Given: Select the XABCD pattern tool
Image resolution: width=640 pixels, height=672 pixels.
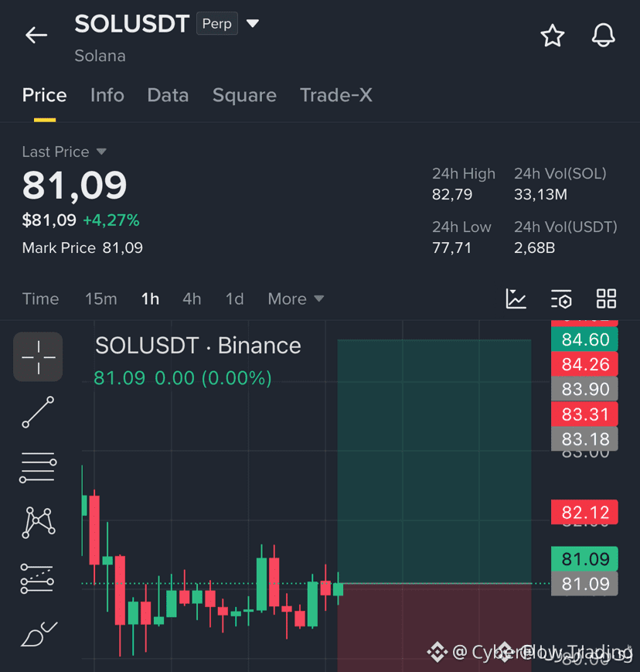Looking at the screenshot, I should (38, 523).
